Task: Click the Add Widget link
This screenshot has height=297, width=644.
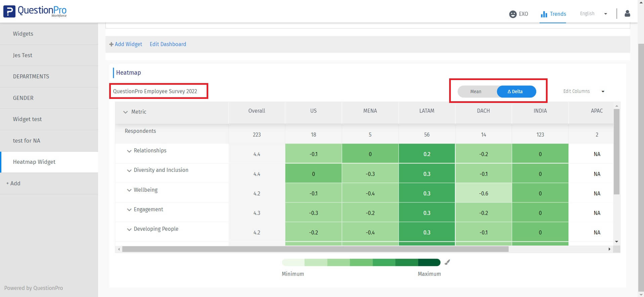Action: pyautogui.click(x=128, y=44)
